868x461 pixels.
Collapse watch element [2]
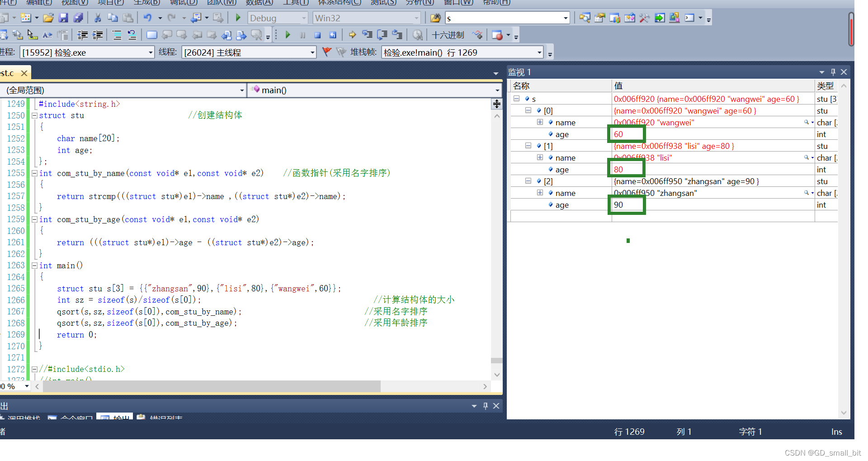(528, 181)
